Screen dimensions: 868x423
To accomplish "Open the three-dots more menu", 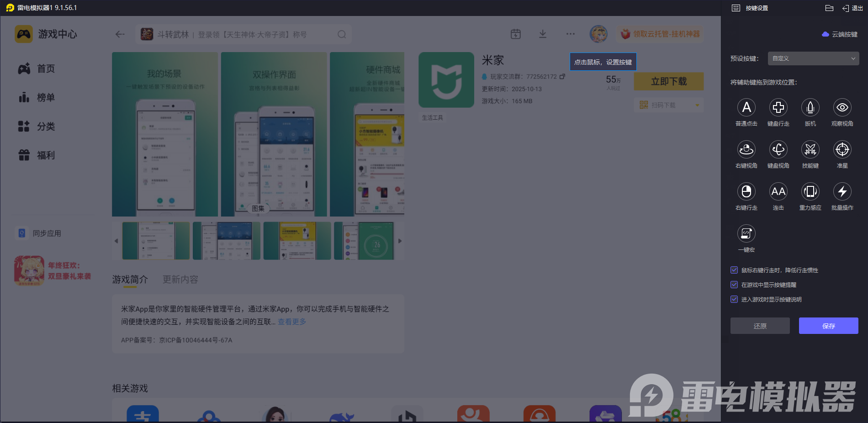I will (x=571, y=34).
